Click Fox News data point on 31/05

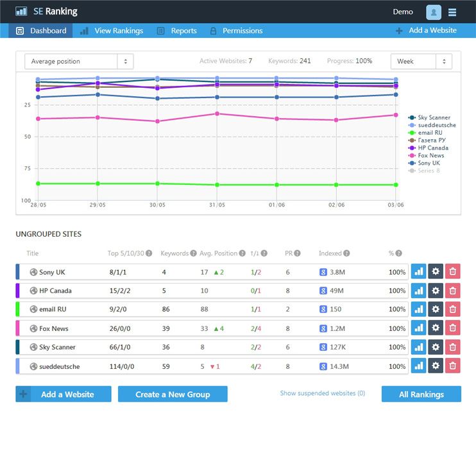pyautogui.click(x=217, y=114)
